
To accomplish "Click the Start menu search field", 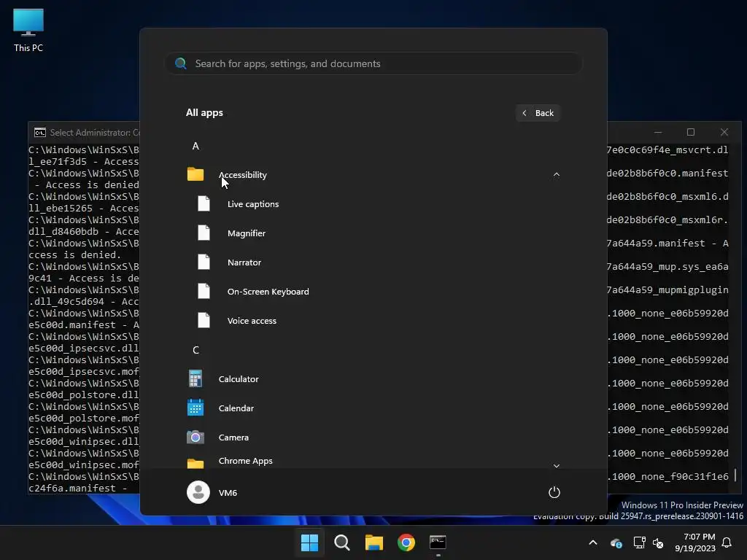I will point(373,63).
